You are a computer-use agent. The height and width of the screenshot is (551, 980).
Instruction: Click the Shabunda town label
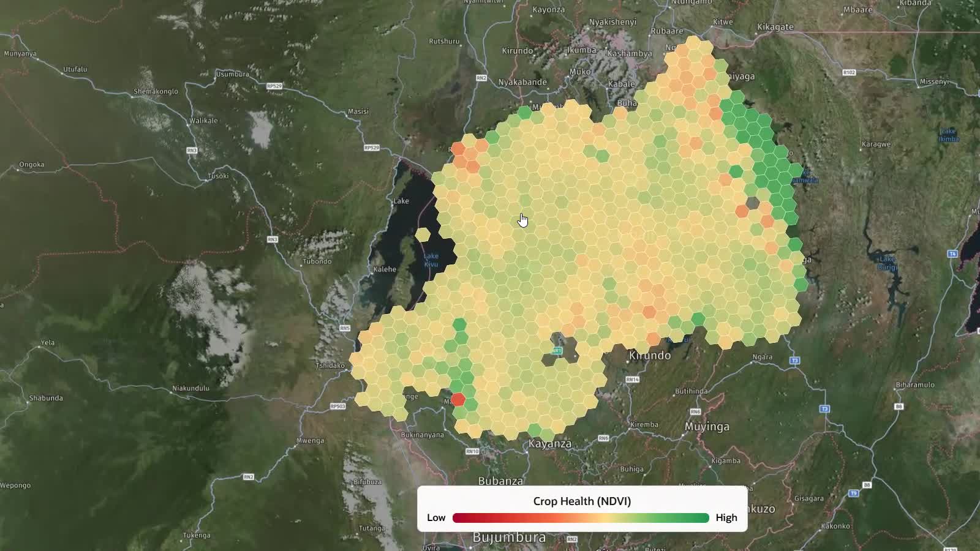coord(46,398)
